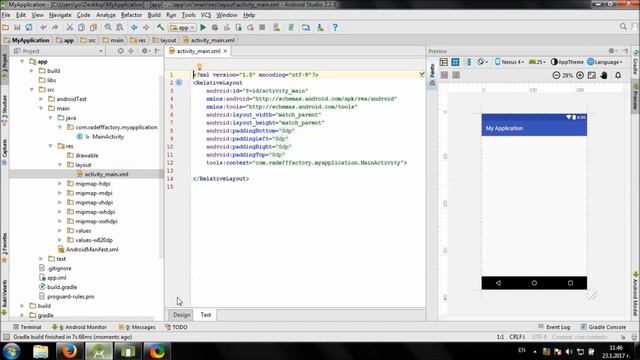Click the Cut scissors icon
This screenshot has height=360, width=640.
click(x=70, y=27)
